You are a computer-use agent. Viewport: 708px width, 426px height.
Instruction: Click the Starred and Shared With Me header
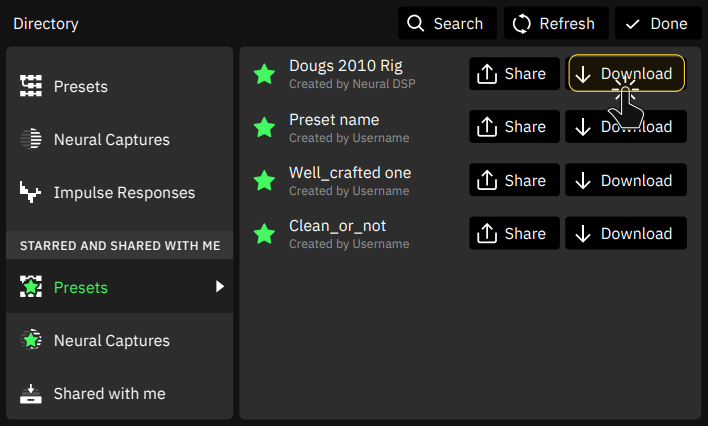120,245
